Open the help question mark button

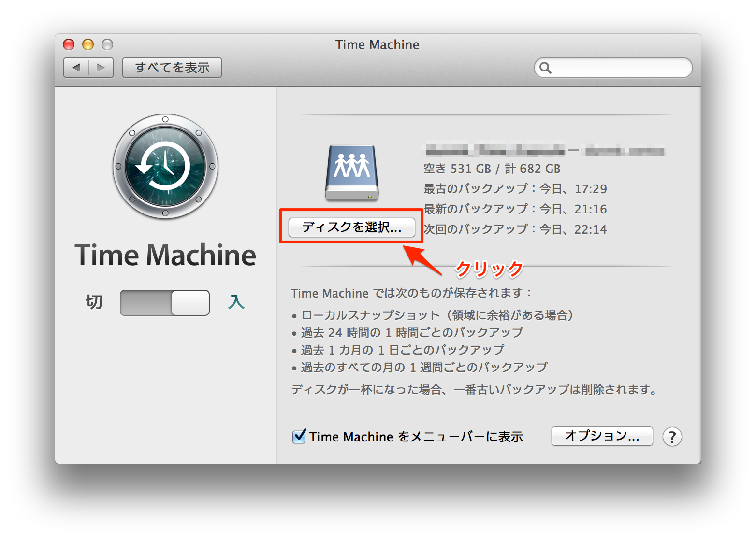click(672, 437)
